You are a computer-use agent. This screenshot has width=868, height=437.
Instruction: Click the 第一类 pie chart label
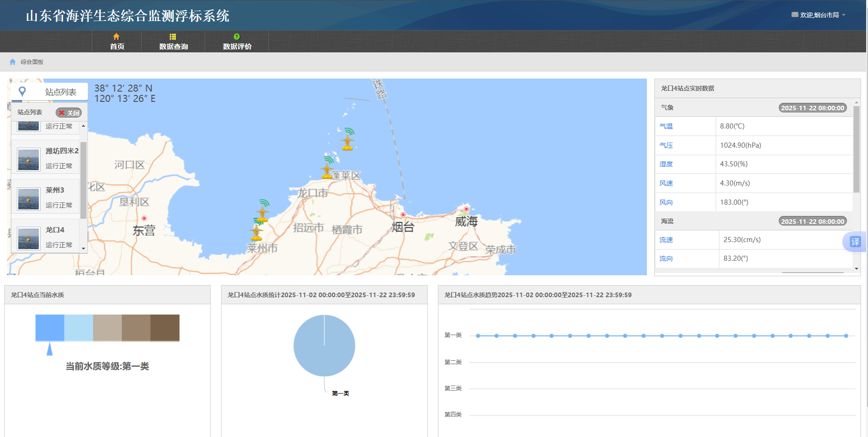(340, 394)
